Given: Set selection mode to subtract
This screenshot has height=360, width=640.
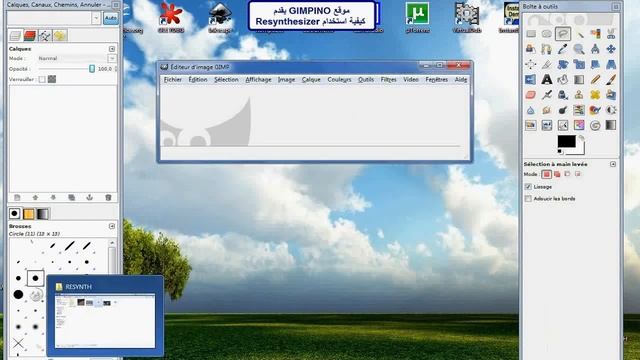Looking at the screenshot, I should (x=567, y=174).
